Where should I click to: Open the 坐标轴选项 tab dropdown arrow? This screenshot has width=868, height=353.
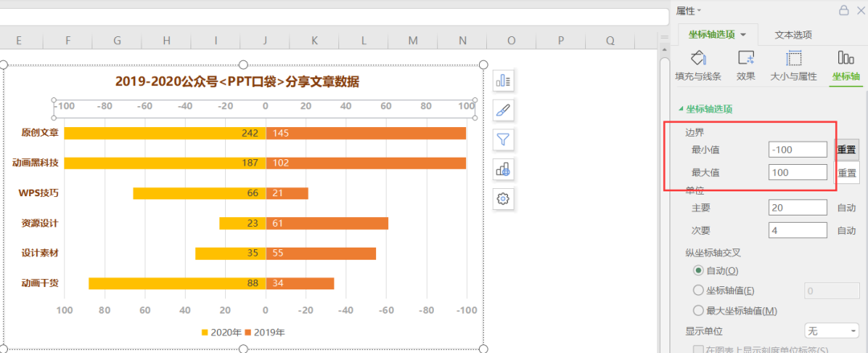(x=743, y=35)
